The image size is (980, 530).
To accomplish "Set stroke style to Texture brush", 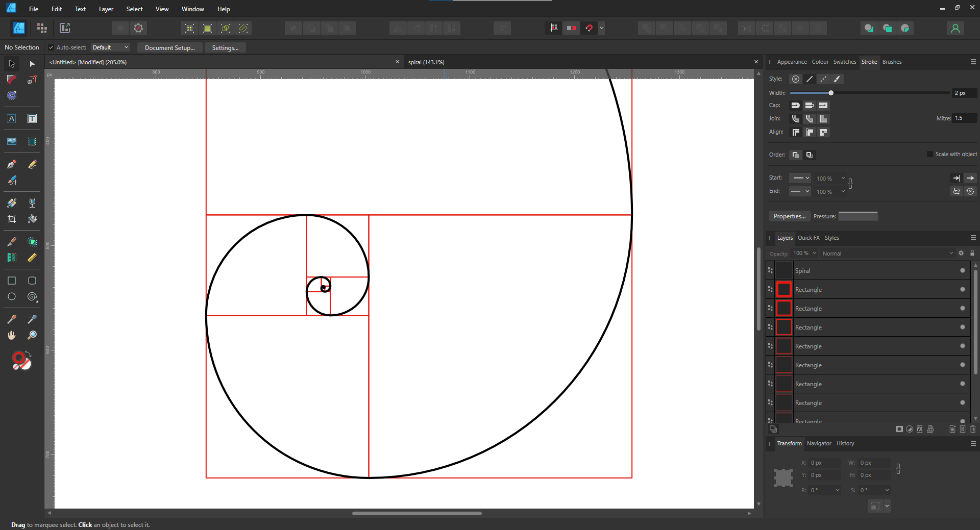I will click(837, 79).
